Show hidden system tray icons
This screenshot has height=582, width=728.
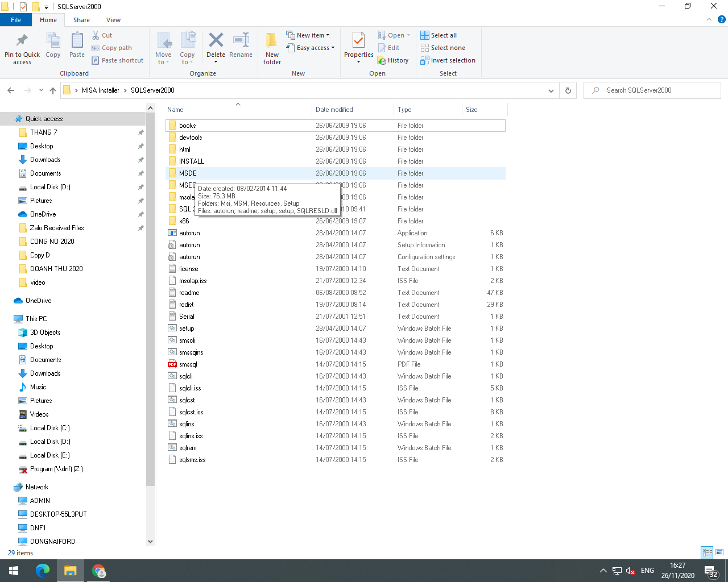603,571
